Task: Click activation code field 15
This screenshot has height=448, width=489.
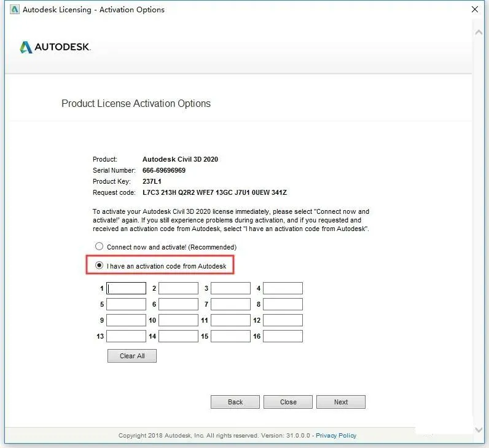Action: click(x=230, y=336)
